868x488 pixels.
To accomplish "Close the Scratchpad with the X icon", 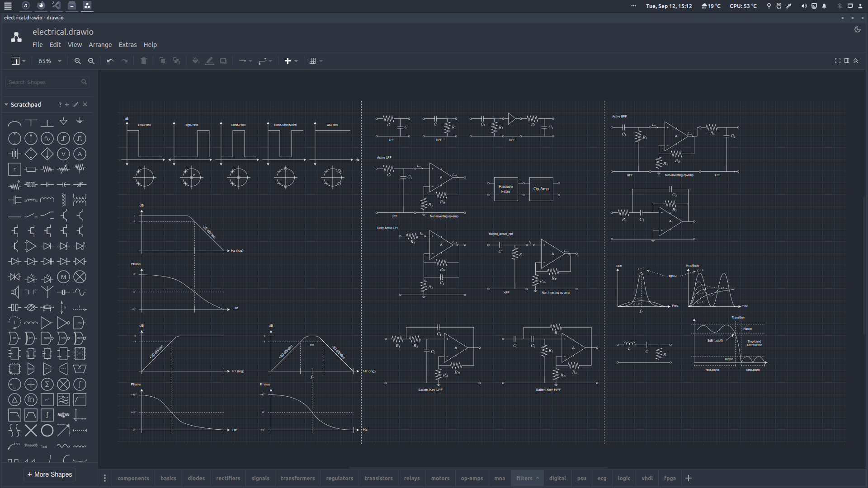I will (x=85, y=104).
